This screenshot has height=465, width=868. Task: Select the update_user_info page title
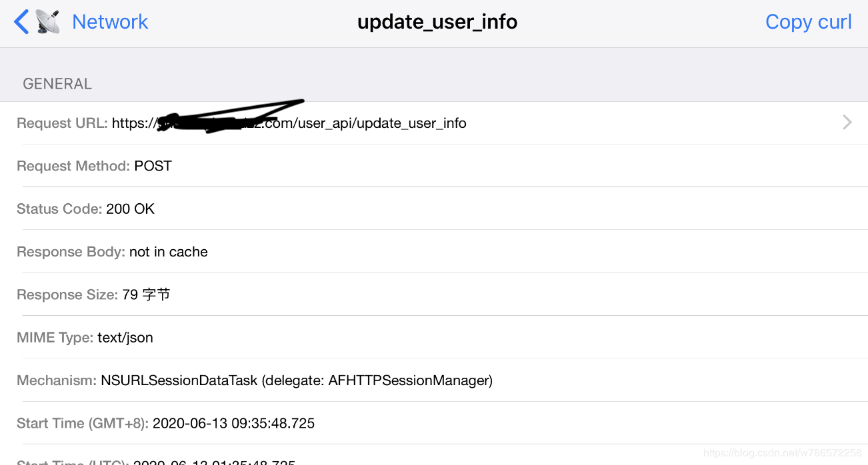tap(437, 22)
